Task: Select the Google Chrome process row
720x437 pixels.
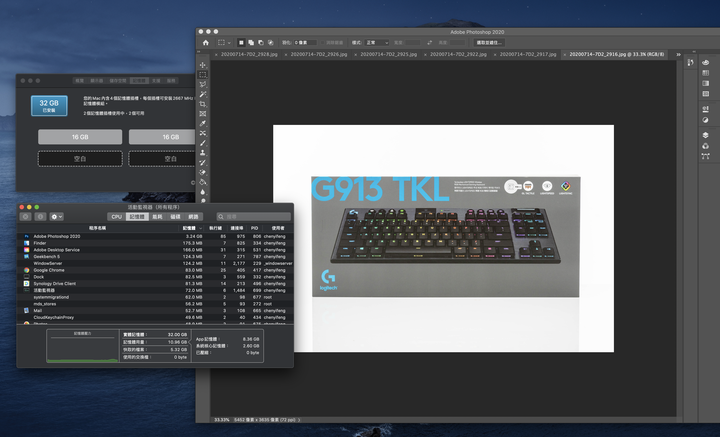Action: [x=155, y=270]
